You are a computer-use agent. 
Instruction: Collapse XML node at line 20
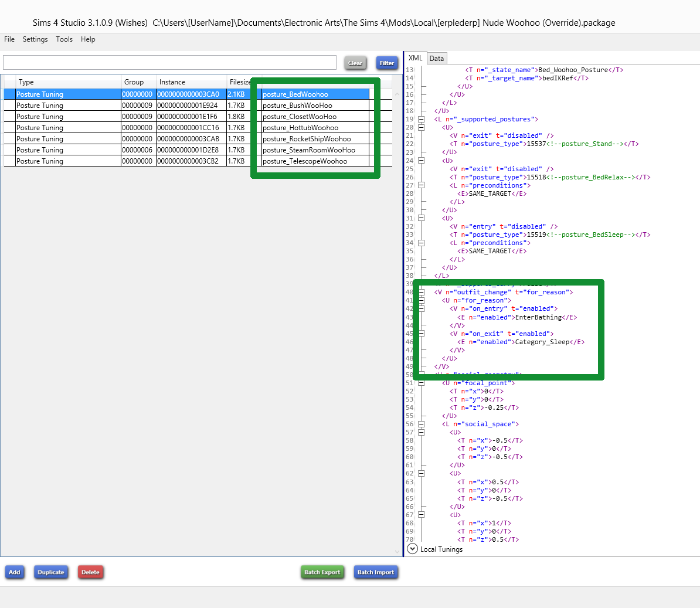click(x=421, y=127)
